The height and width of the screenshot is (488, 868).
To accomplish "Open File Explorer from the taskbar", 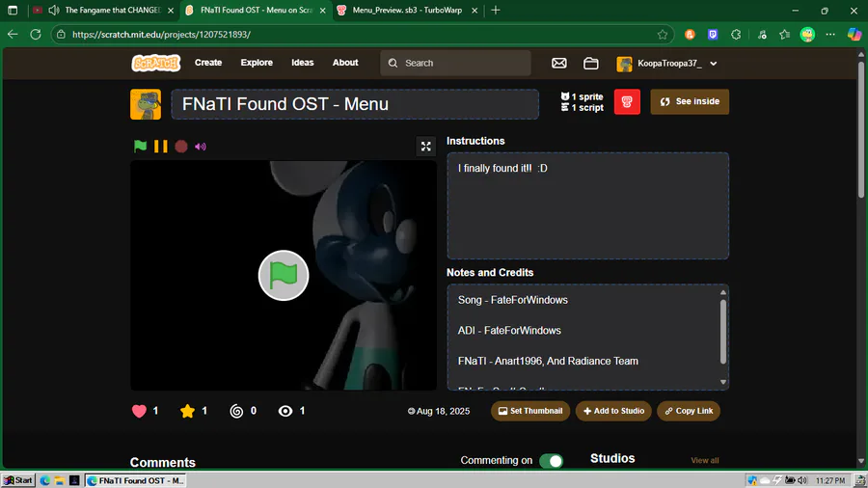I will click(59, 480).
